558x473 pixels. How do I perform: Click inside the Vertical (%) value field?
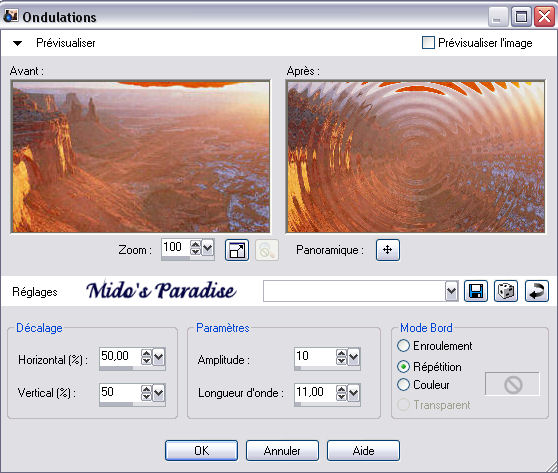coord(120,392)
